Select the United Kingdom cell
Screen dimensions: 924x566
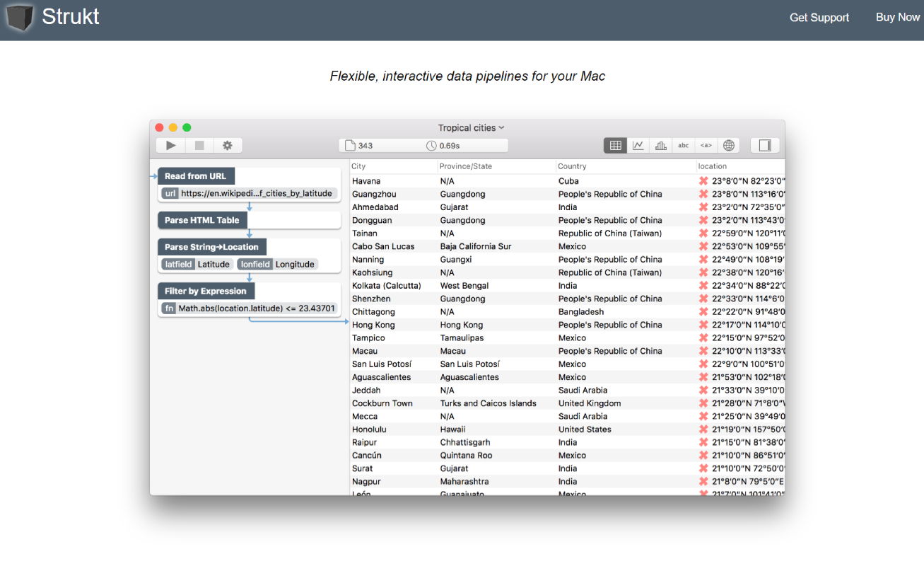[x=590, y=403]
